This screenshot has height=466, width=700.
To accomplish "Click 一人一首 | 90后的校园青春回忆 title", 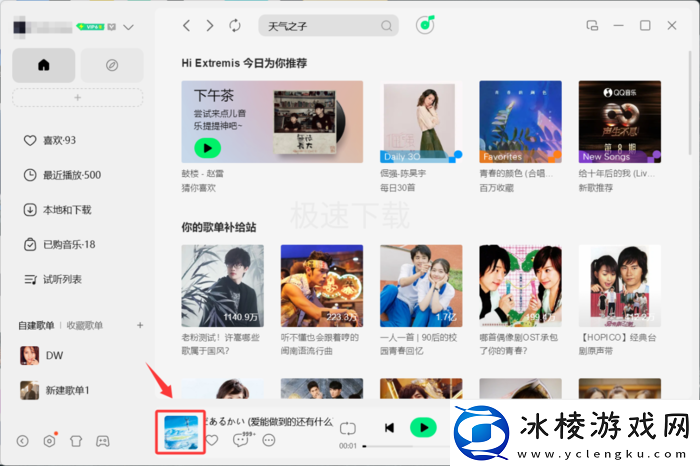I will click(419, 344).
